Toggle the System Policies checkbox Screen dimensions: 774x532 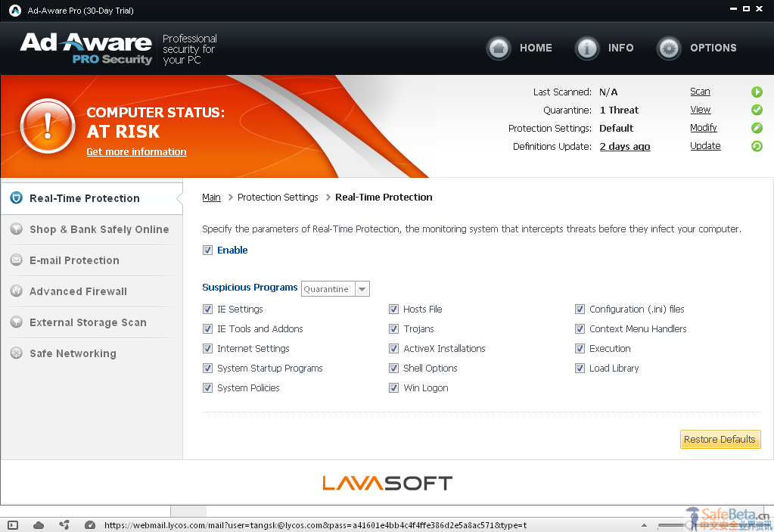(x=208, y=388)
